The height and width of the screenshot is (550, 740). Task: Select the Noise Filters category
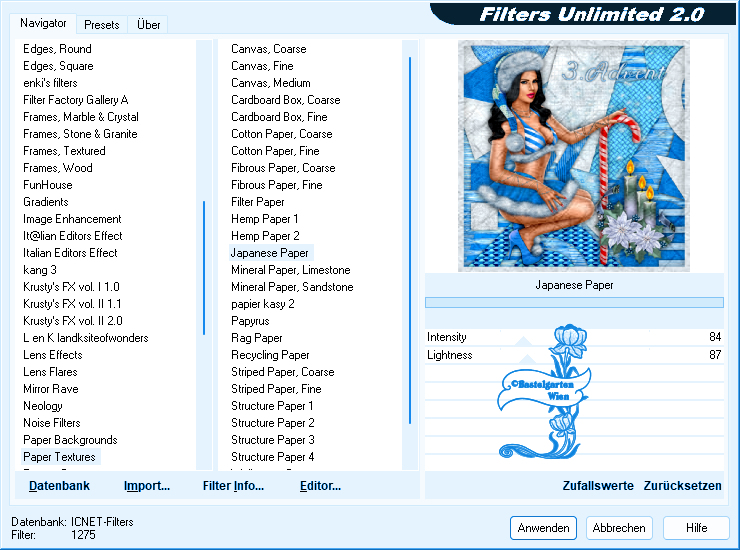tap(51, 423)
